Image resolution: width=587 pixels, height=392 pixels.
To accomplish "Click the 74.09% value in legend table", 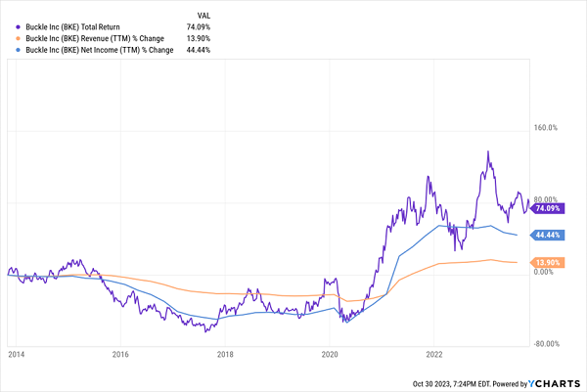I will coord(199,27).
